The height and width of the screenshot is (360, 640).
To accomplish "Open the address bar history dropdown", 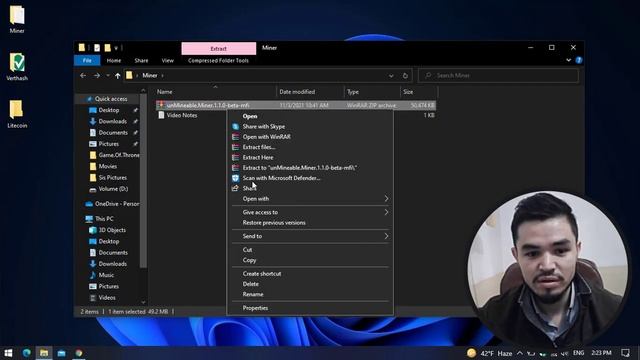I will [391, 76].
